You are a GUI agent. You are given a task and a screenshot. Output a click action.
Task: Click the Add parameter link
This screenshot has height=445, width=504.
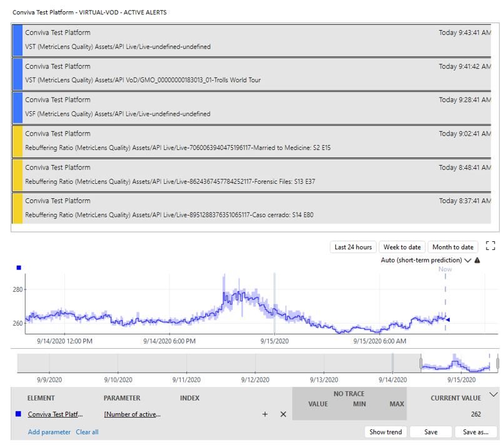[49, 432]
